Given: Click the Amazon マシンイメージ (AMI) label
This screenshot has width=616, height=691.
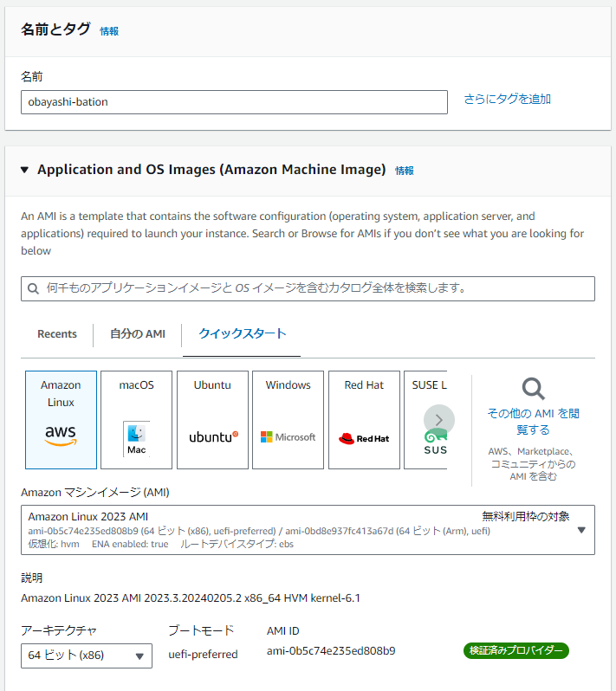Looking at the screenshot, I should click(95, 492).
